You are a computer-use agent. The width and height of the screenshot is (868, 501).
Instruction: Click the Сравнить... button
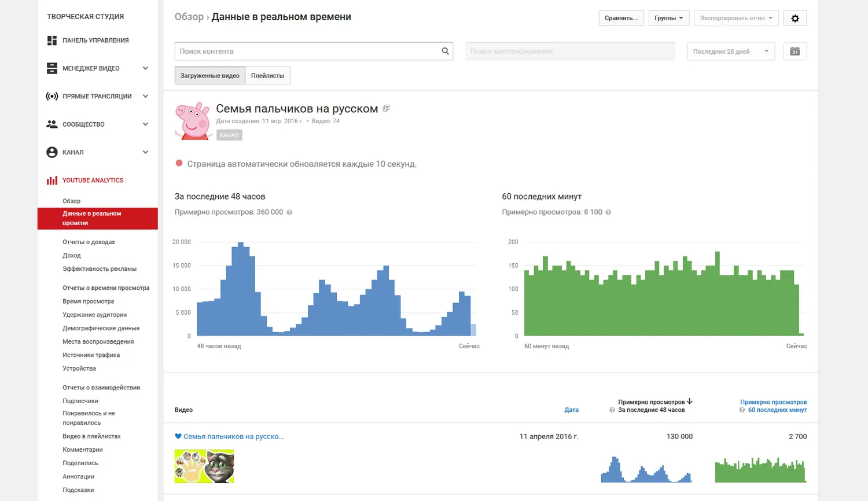click(621, 18)
